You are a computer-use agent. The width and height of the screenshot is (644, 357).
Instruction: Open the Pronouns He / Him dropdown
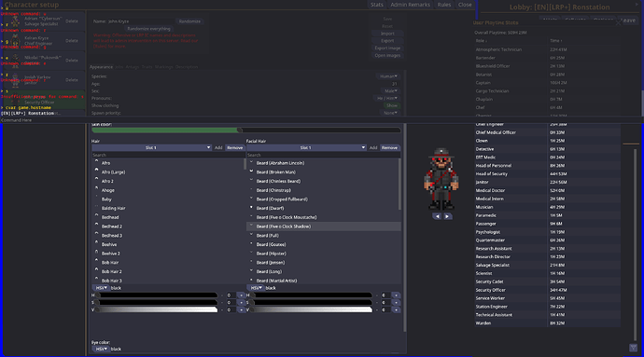[386, 98]
